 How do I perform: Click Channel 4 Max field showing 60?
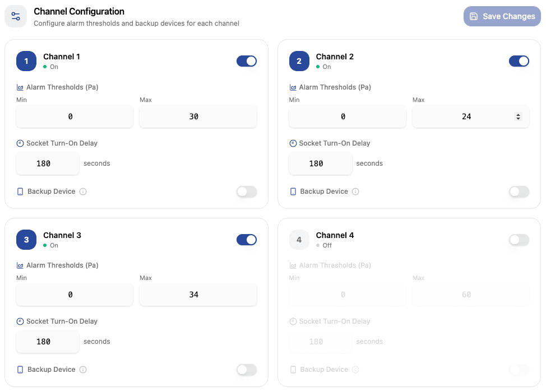click(471, 295)
